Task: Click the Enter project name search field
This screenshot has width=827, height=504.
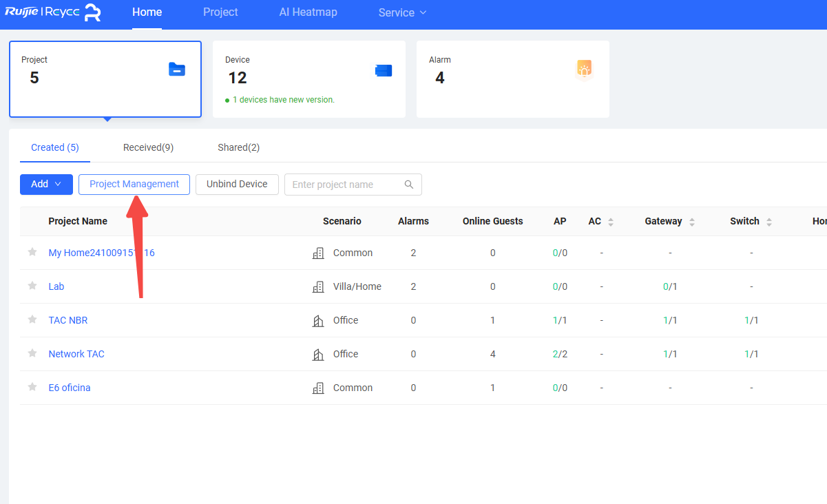Action: point(344,185)
